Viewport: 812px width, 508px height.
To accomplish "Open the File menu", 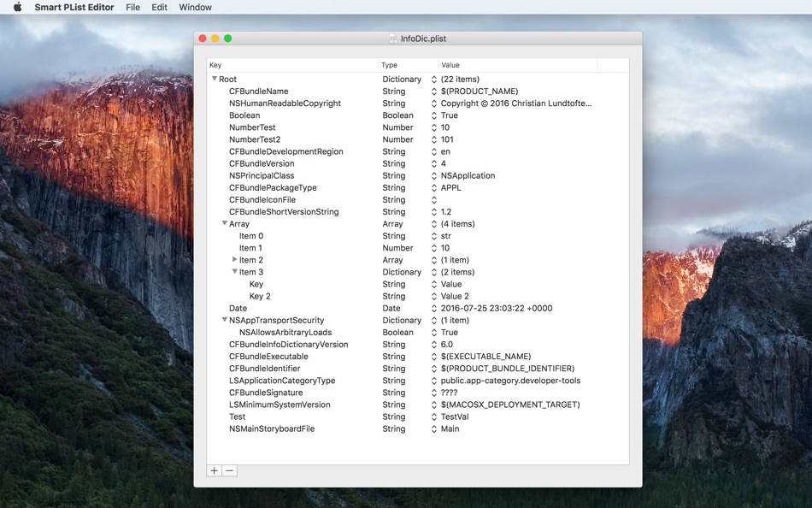I will coord(132,7).
